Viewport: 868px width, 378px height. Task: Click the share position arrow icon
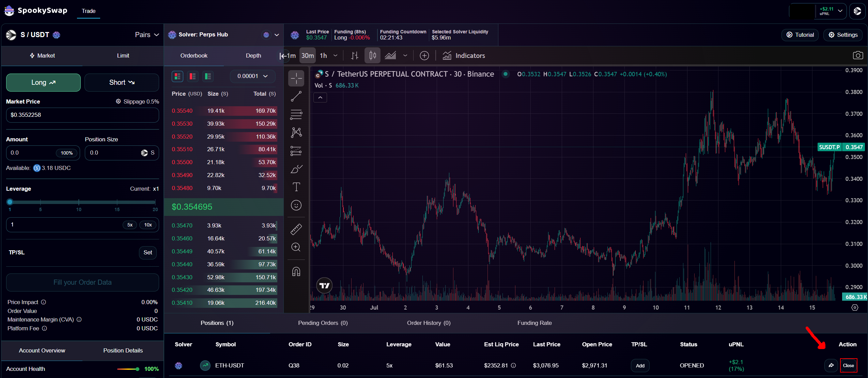[x=831, y=365]
